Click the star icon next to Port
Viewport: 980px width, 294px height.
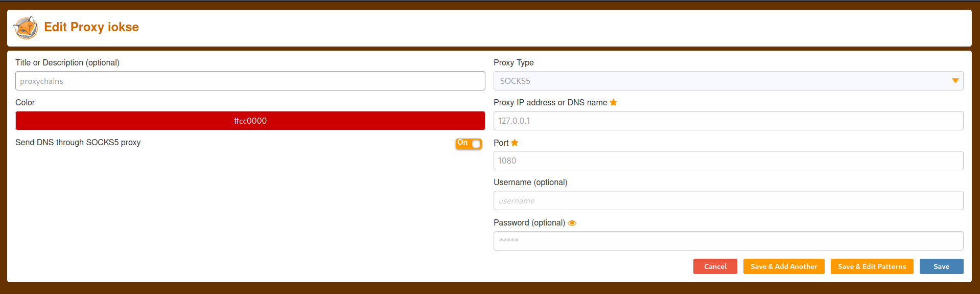point(515,143)
